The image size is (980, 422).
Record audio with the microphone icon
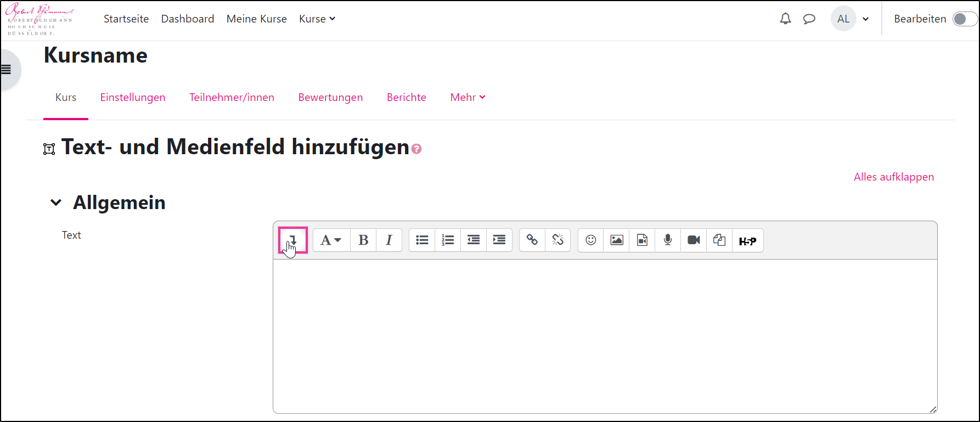click(x=668, y=240)
